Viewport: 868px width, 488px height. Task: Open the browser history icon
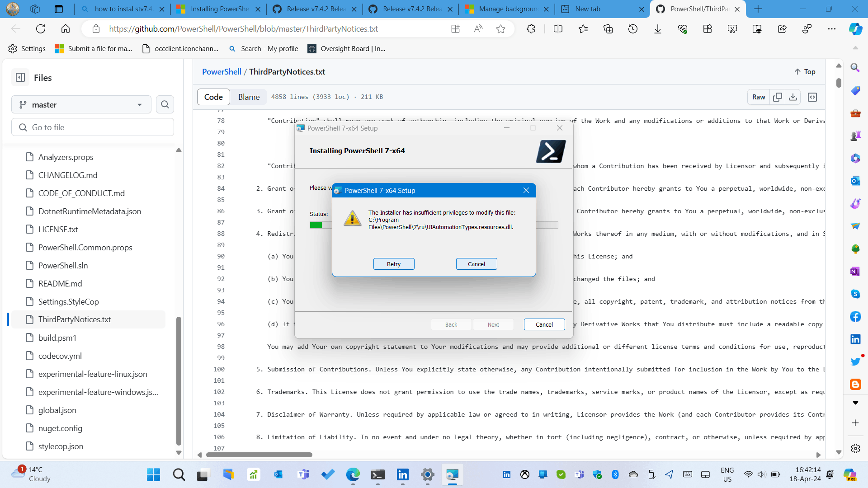click(x=633, y=29)
